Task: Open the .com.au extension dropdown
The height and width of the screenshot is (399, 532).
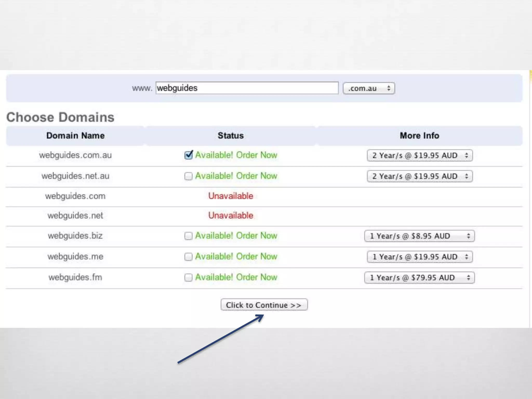Action: (x=369, y=88)
